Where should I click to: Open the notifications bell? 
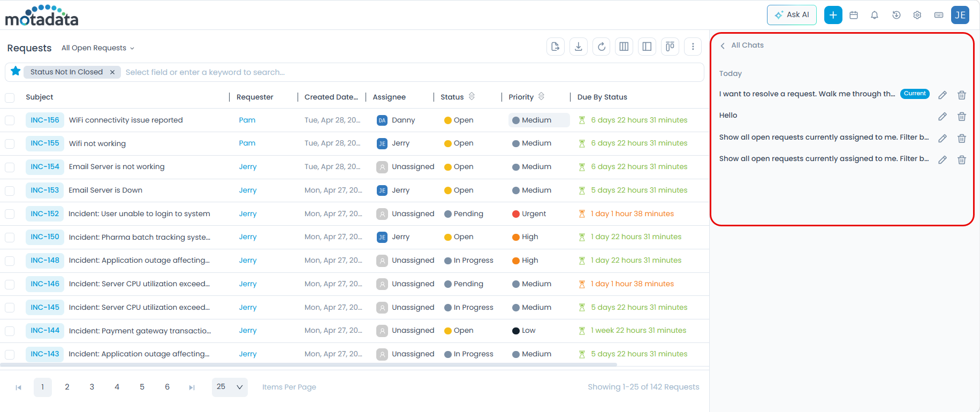click(x=875, y=15)
